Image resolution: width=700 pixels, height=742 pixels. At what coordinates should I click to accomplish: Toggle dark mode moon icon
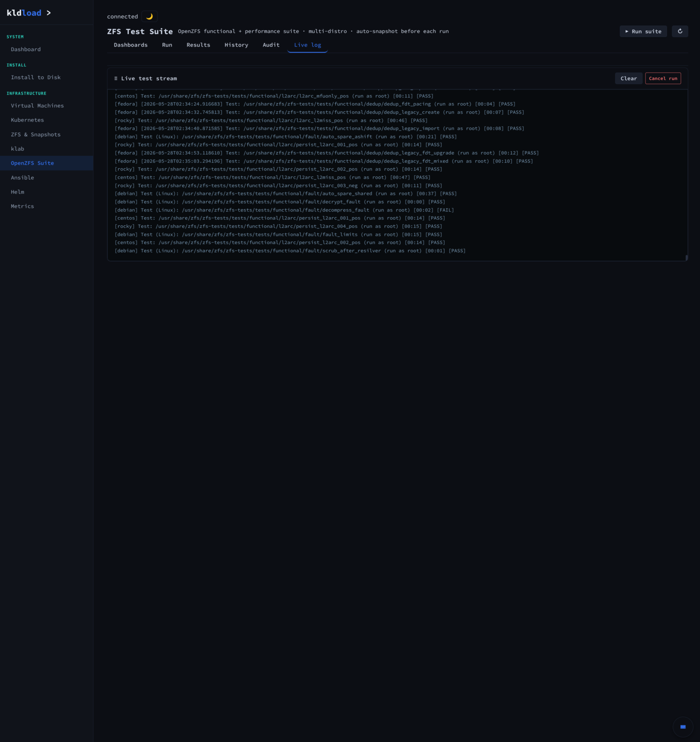pos(149,17)
